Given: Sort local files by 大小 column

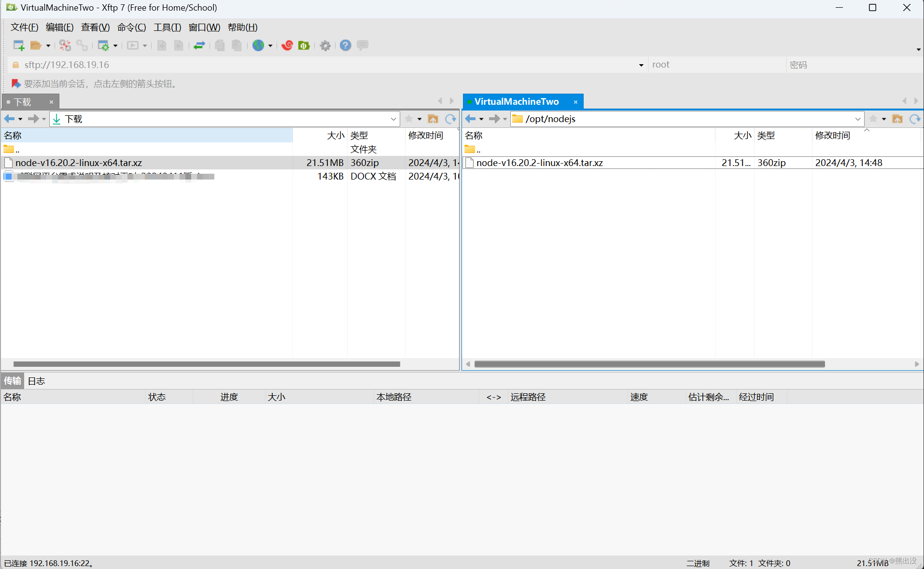Looking at the screenshot, I should (320, 136).
